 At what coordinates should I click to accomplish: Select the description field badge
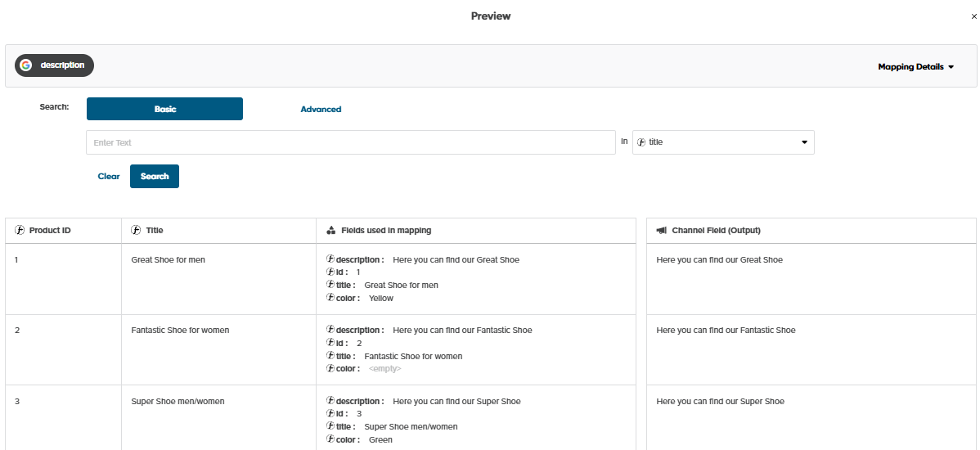(x=55, y=65)
